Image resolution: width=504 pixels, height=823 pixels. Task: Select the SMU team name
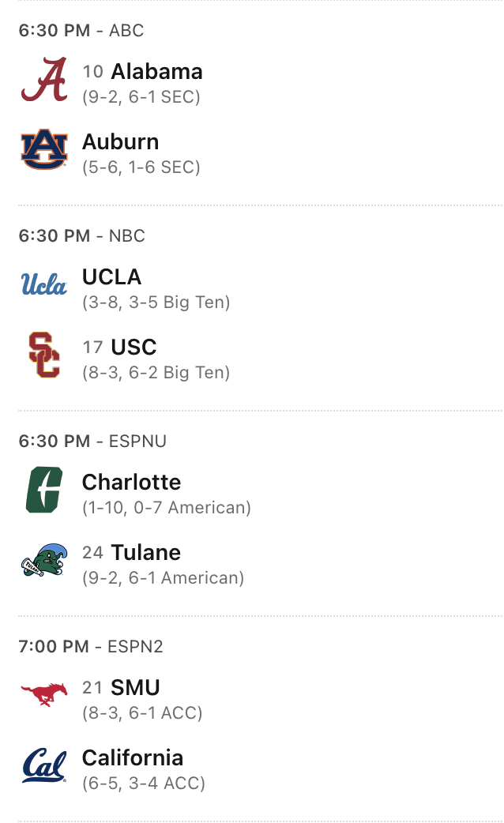[x=135, y=688]
